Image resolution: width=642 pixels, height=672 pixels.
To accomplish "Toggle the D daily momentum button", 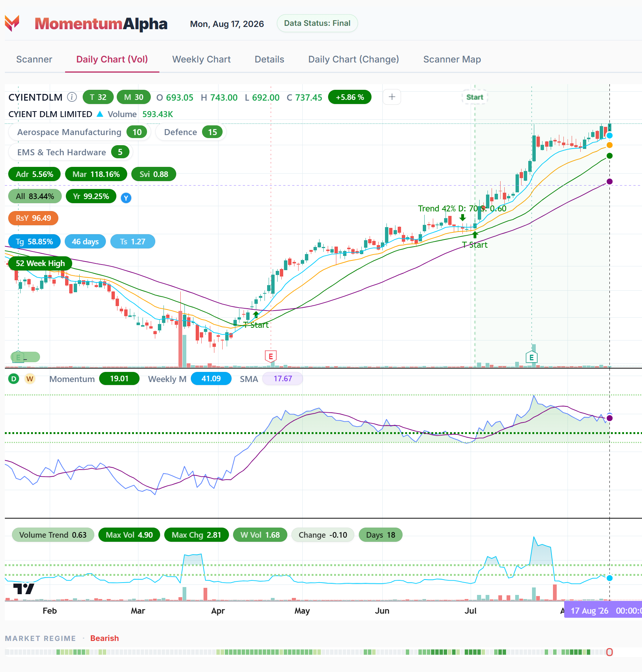I will point(14,379).
